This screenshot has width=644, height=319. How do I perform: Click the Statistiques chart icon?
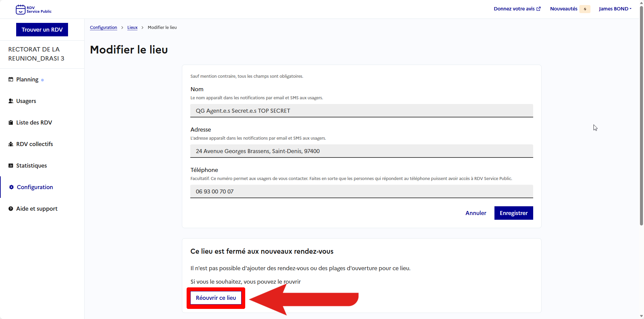click(11, 166)
